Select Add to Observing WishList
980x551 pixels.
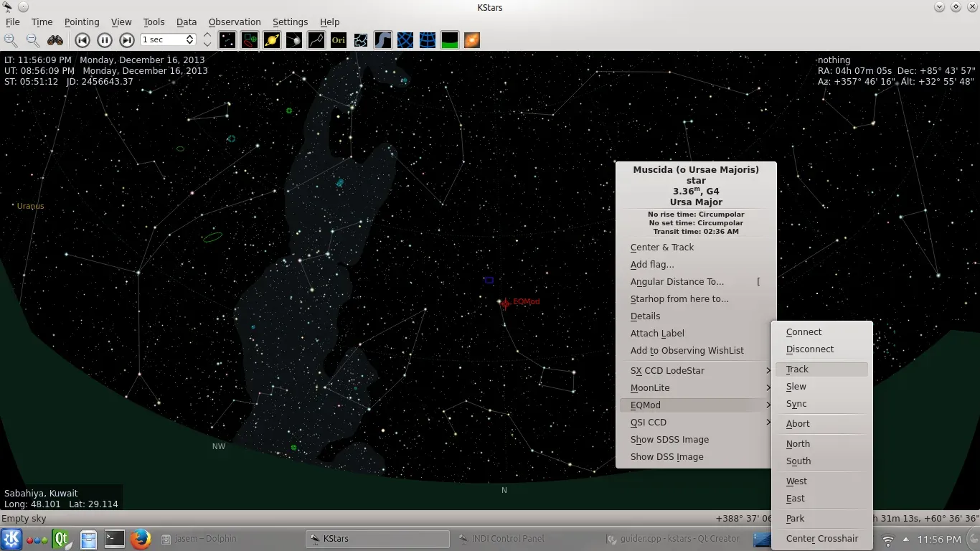(696, 351)
